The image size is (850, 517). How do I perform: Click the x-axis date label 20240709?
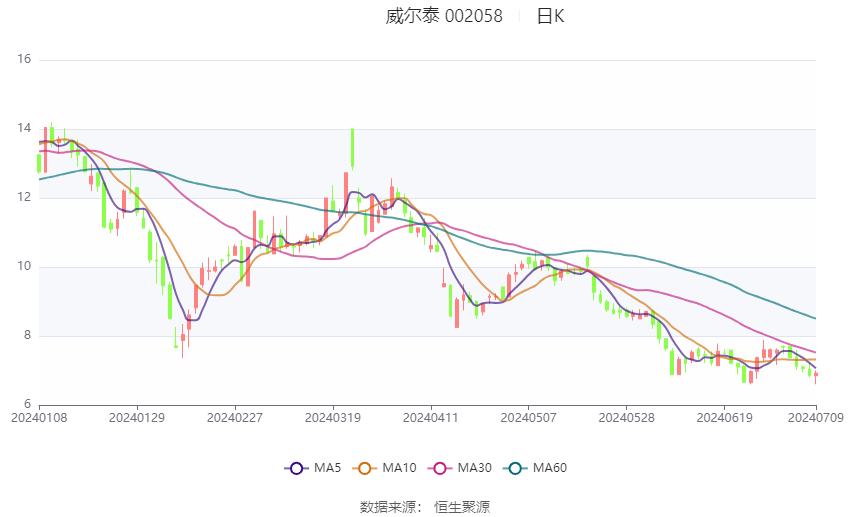click(x=816, y=418)
